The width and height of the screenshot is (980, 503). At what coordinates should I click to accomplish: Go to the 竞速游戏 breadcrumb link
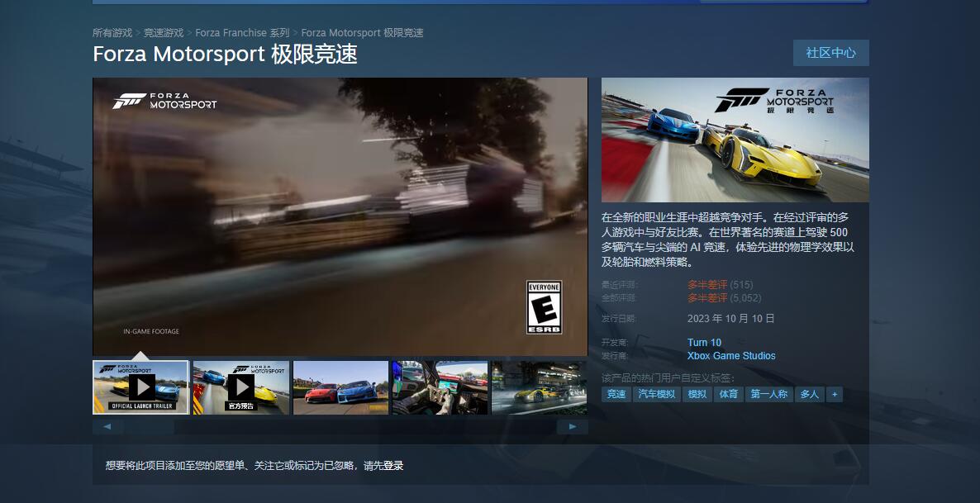tap(164, 32)
